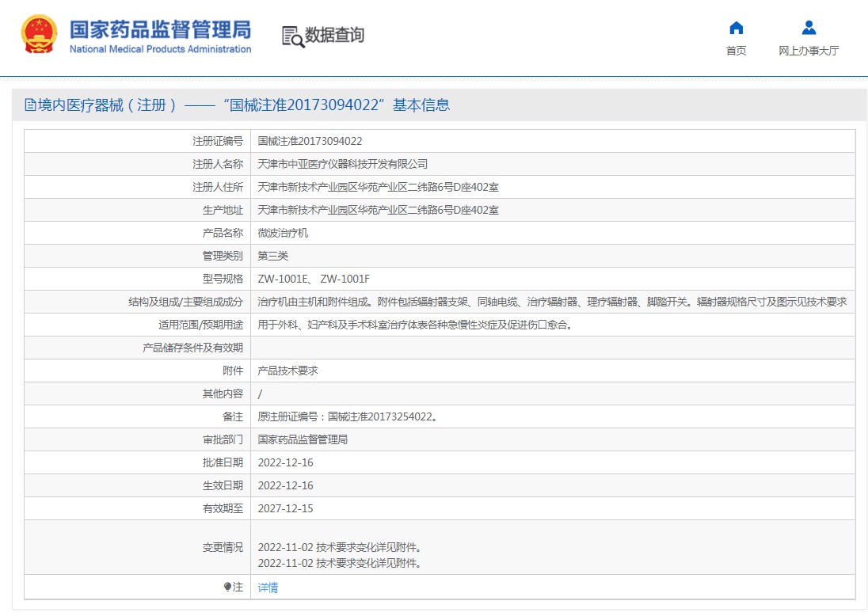The image size is (868, 616).
Task: Open the 详情 link in the 注 row
Action: tap(268, 587)
